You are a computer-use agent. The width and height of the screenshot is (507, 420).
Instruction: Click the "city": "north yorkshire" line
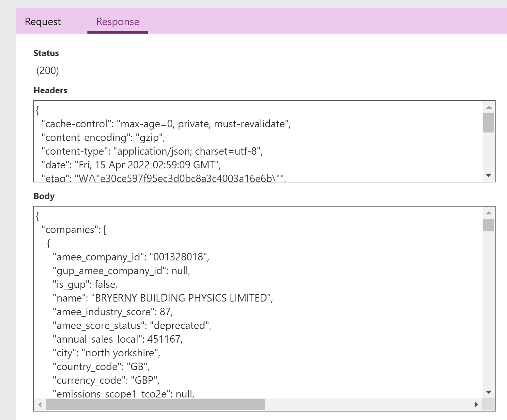tap(106, 353)
